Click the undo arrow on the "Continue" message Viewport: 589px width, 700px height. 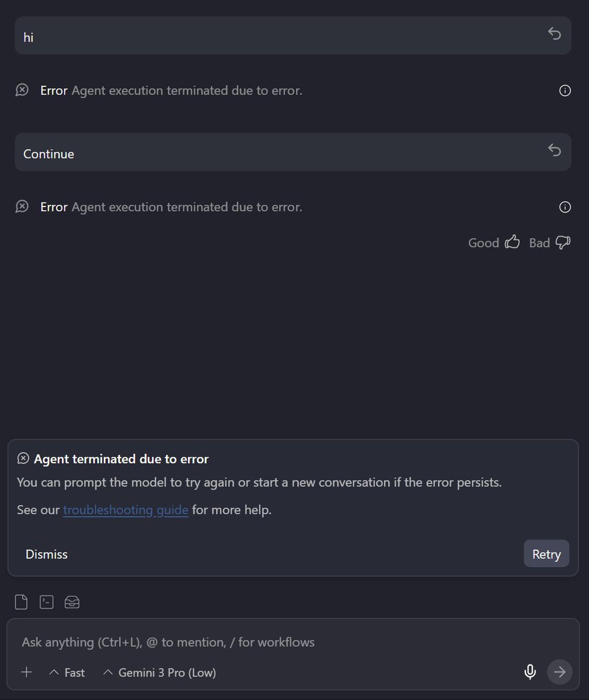coord(555,151)
